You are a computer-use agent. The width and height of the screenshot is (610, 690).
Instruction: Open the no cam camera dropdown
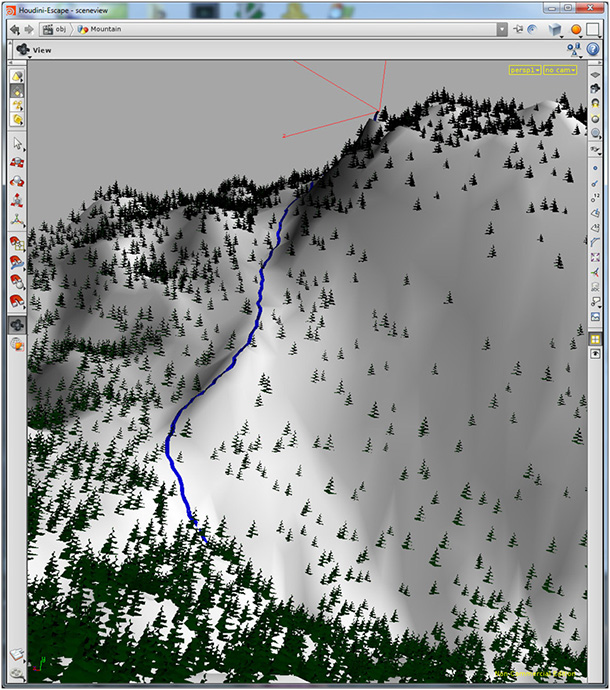pyautogui.click(x=560, y=70)
